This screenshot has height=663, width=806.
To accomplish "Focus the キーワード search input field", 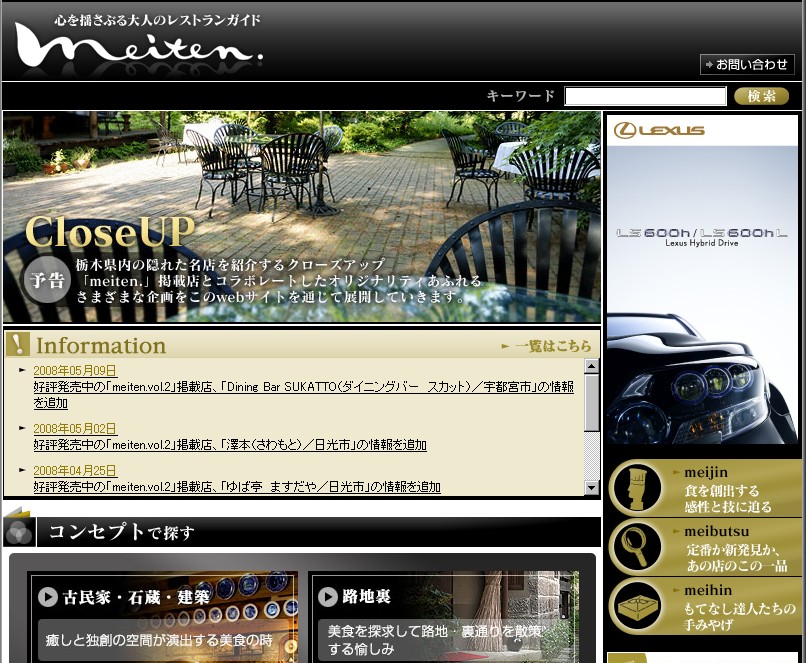I will coord(645,96).
